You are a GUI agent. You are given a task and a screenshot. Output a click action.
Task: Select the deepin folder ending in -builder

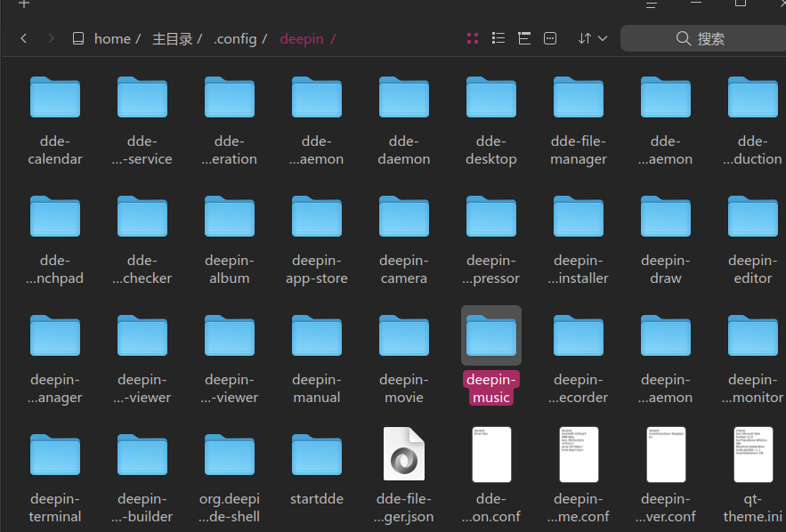coord(142,479)
